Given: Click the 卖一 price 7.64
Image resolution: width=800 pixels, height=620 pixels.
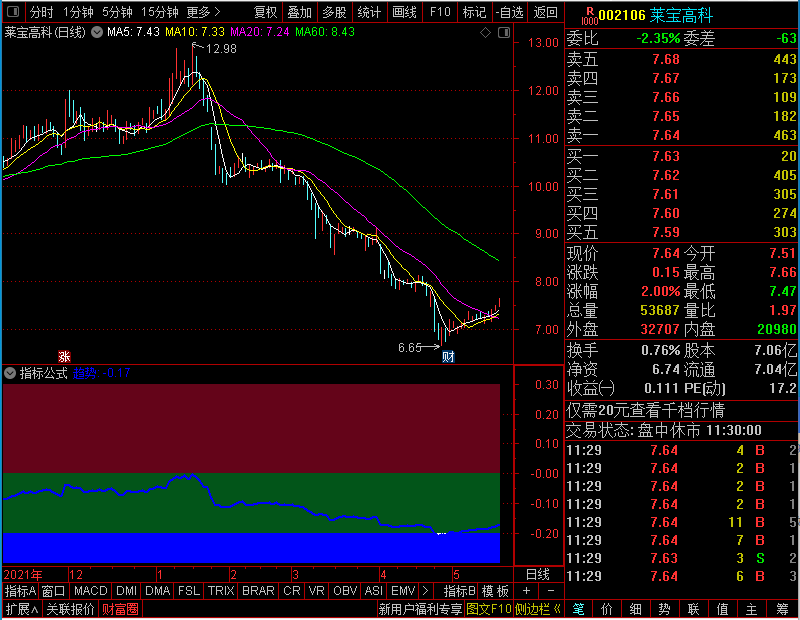Looking at the screenshot, I should coord(666,135).
